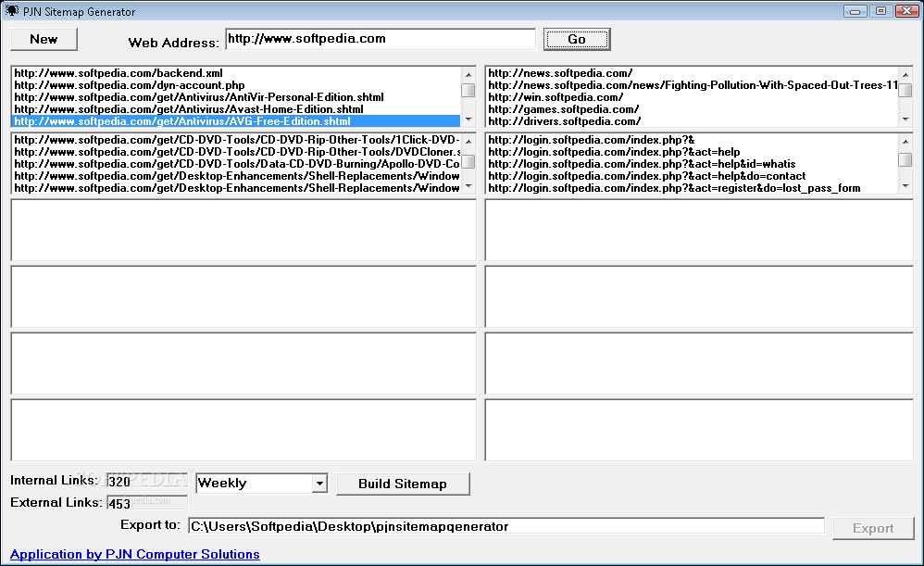
Task: Click the PJN Sitemap Generator title bar icon
Action: click(x=12, y=10)
